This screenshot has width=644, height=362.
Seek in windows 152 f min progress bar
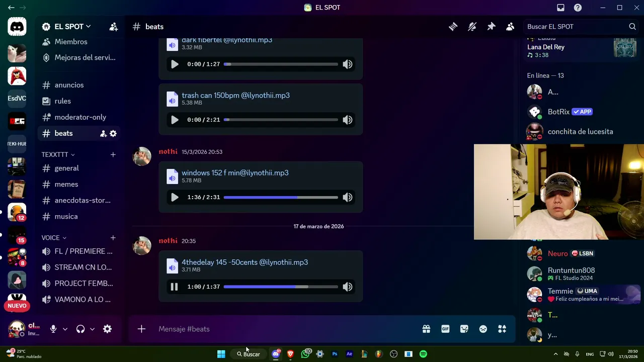tap(281, 197)
